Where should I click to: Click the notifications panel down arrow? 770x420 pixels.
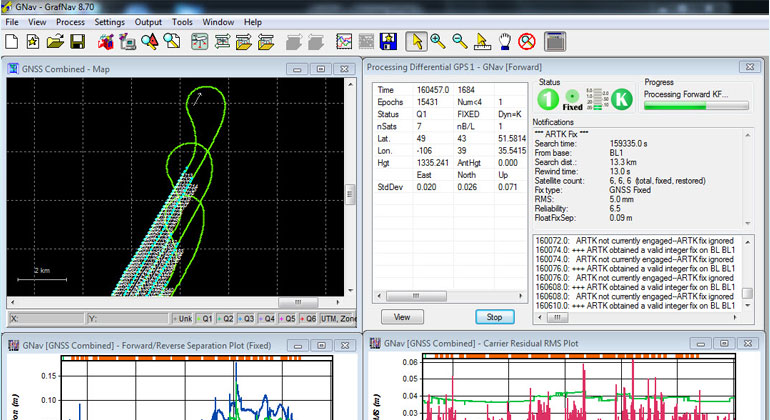click(748, 224)
